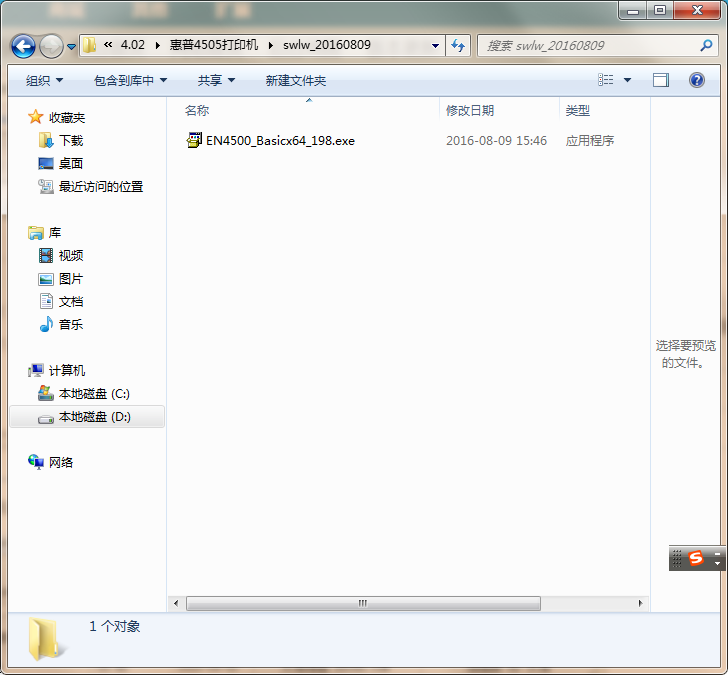This screenshot has width=728, height=675.
Task: Click the 计算机 computer icon
Action: [x=36, y=370]
